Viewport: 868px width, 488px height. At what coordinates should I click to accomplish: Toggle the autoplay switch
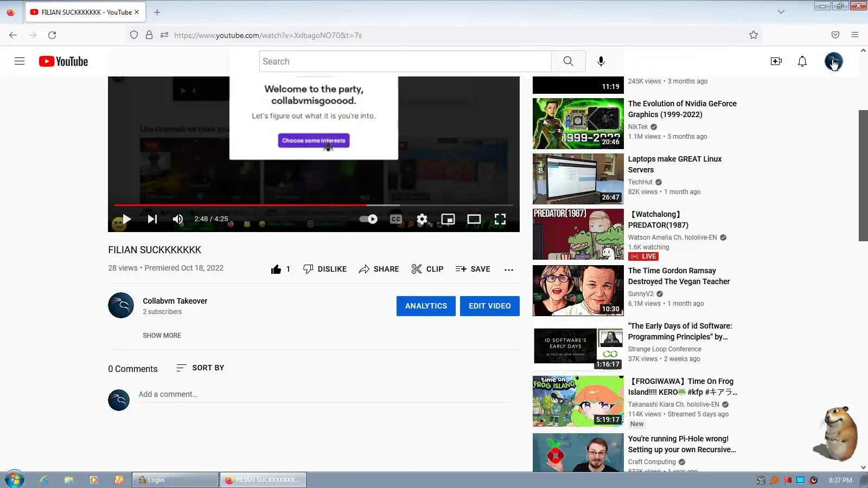coord(369,219)
